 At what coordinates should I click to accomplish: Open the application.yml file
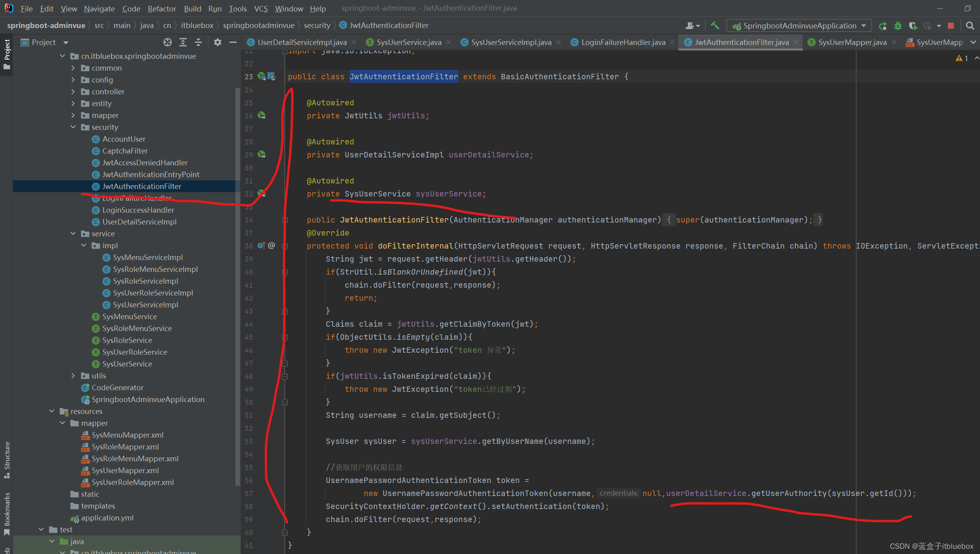click(107, 518)
